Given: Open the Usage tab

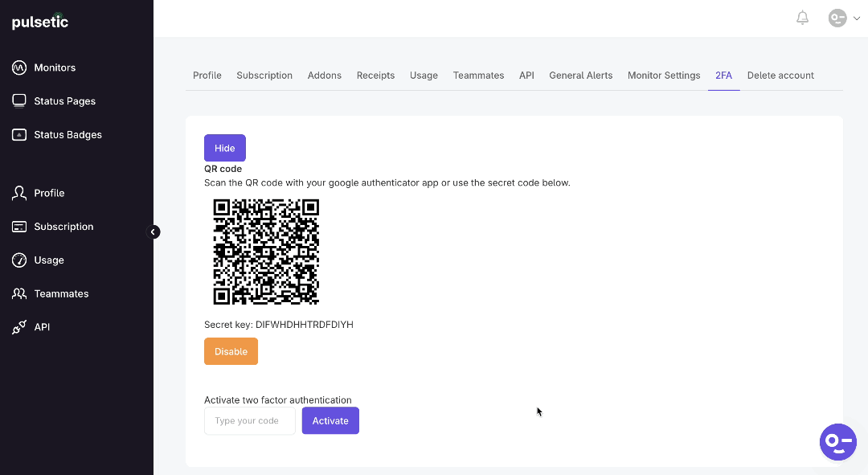Looking at the screenshot, I should 424,76.
